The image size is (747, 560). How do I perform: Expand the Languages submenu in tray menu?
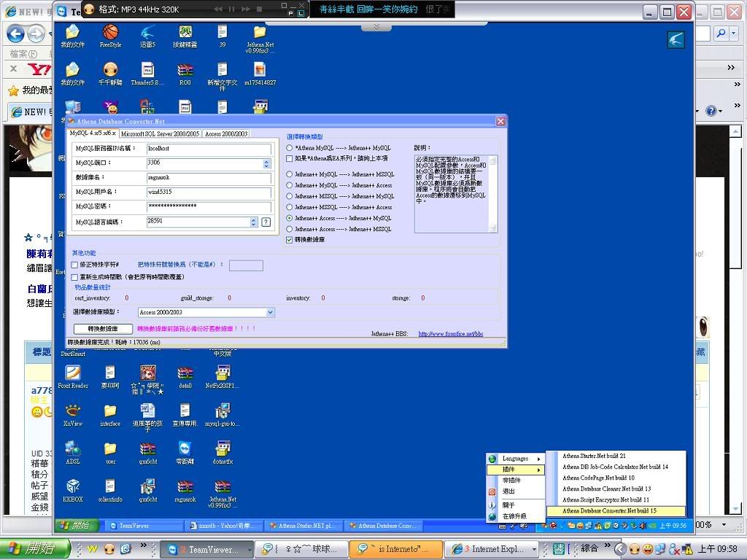click(516, 459)
